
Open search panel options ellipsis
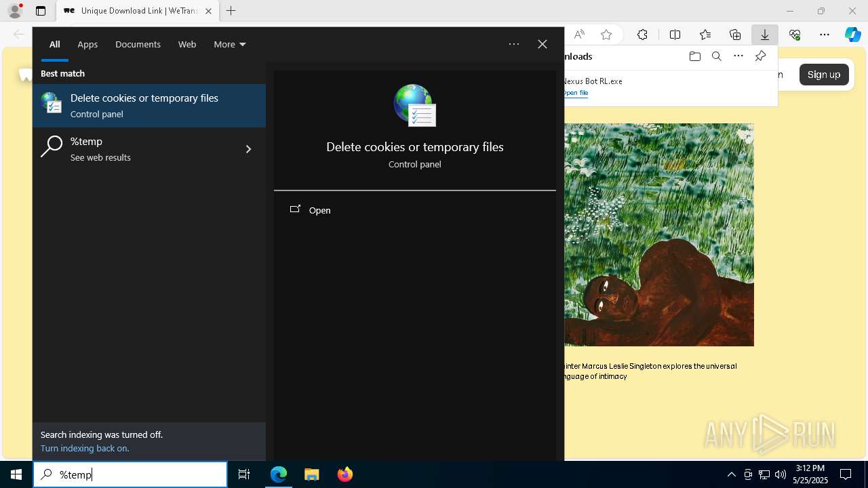[x=514, y=44]
